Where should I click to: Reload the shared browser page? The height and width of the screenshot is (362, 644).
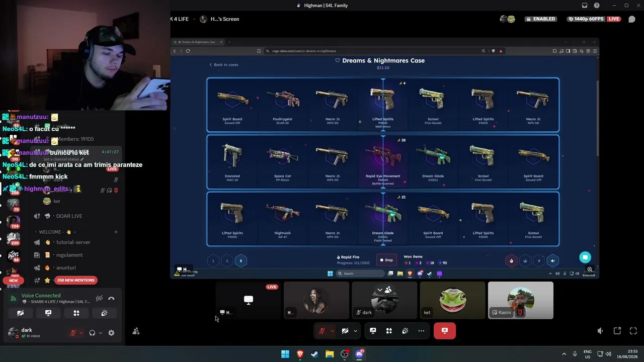point(188,51)
